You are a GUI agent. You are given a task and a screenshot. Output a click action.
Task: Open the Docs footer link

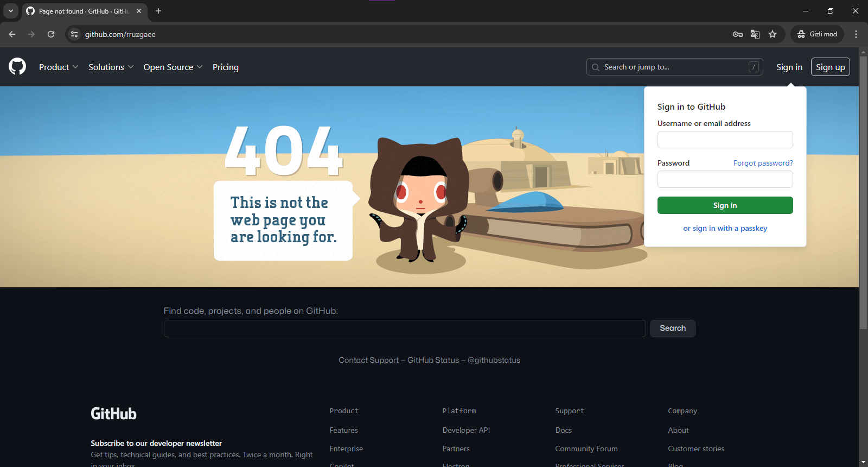[564, 430]
